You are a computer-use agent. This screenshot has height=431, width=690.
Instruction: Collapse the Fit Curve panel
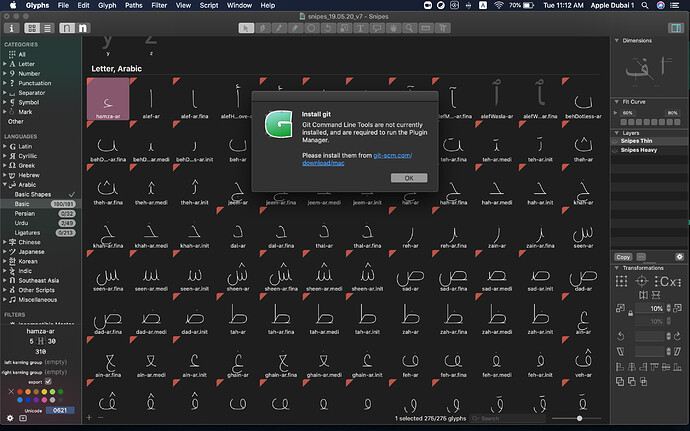click(617, 102)
